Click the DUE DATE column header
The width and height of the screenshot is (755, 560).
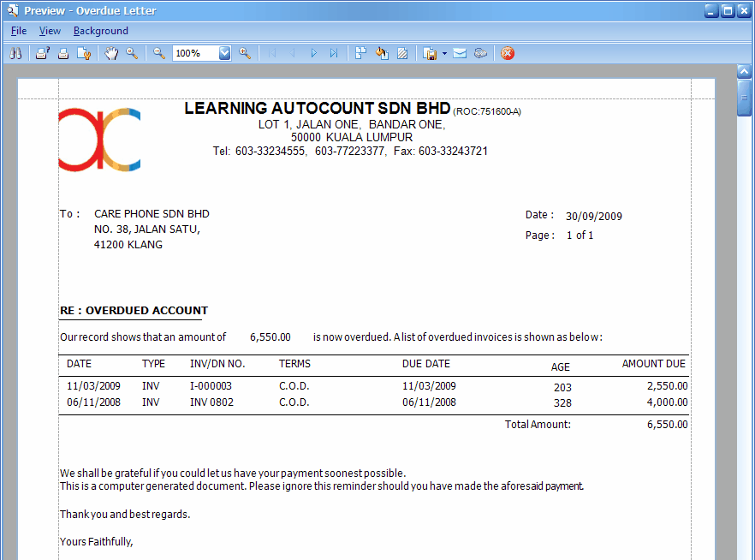tap(426, 364)
